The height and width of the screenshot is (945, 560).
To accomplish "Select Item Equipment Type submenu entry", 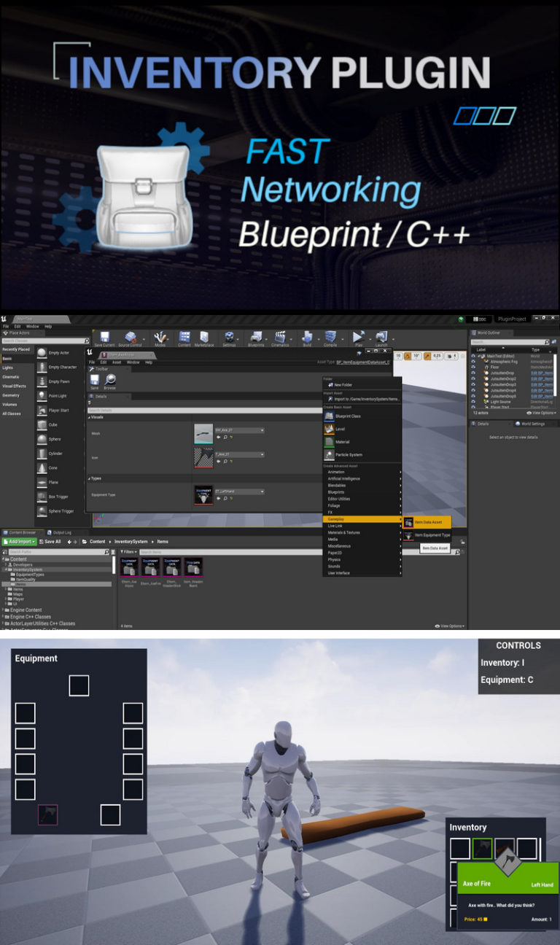I will (x=427, y=535).
